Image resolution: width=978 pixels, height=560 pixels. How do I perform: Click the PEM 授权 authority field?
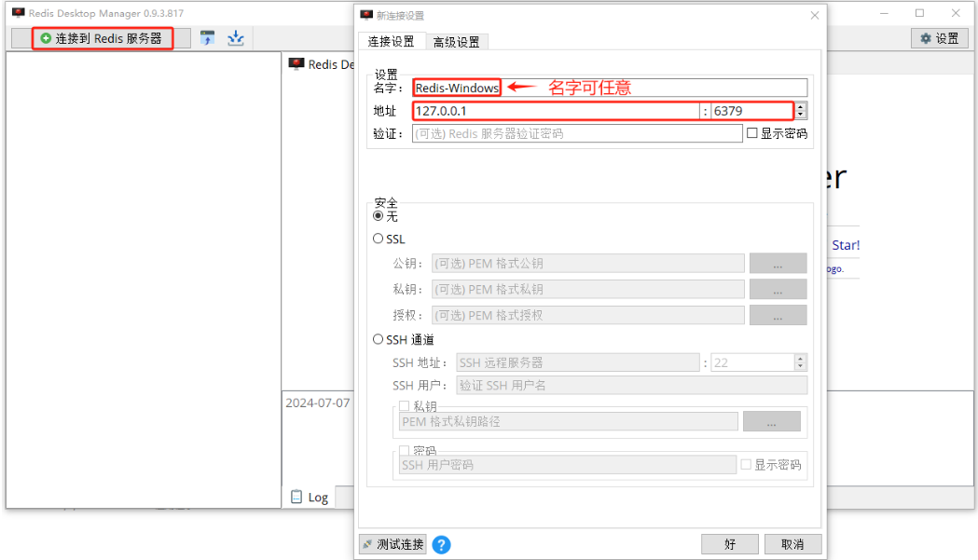(588, 316)
